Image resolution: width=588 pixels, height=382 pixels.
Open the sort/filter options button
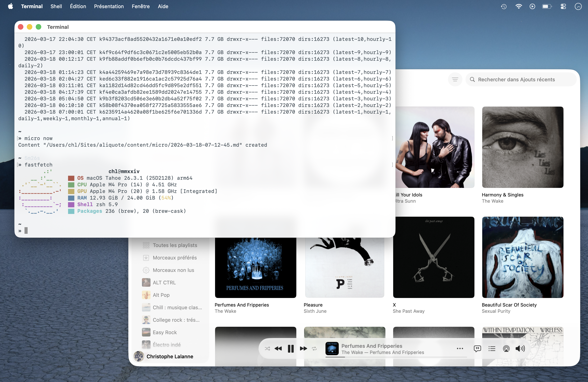point(455,79)
